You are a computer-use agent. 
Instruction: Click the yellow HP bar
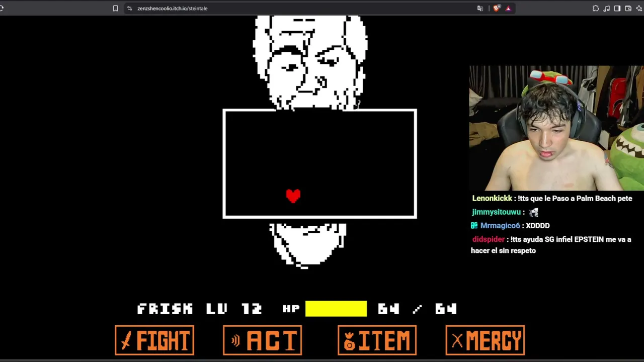(x=336, y=309)
